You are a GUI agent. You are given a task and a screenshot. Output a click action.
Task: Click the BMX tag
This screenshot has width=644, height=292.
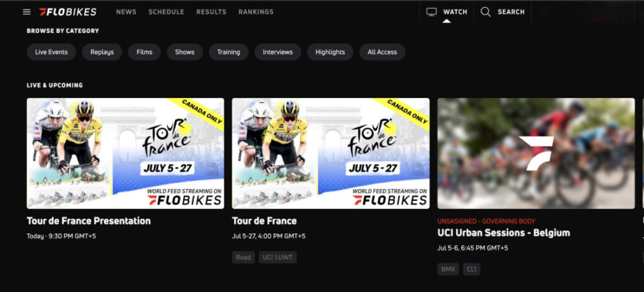(x=448, y=269)
